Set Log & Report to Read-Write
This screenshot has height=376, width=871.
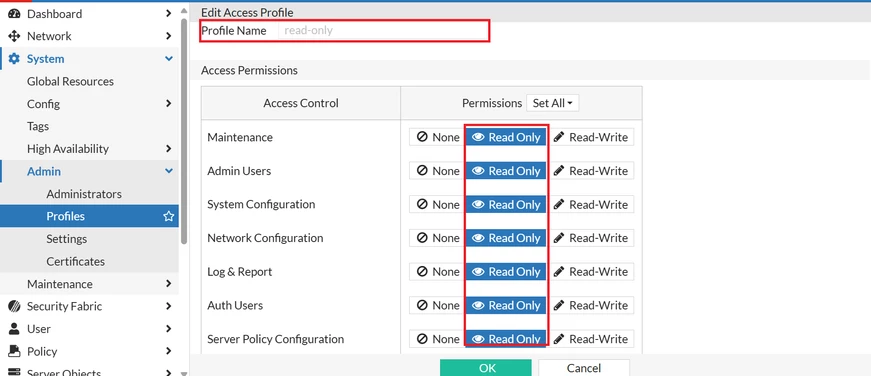590,272
